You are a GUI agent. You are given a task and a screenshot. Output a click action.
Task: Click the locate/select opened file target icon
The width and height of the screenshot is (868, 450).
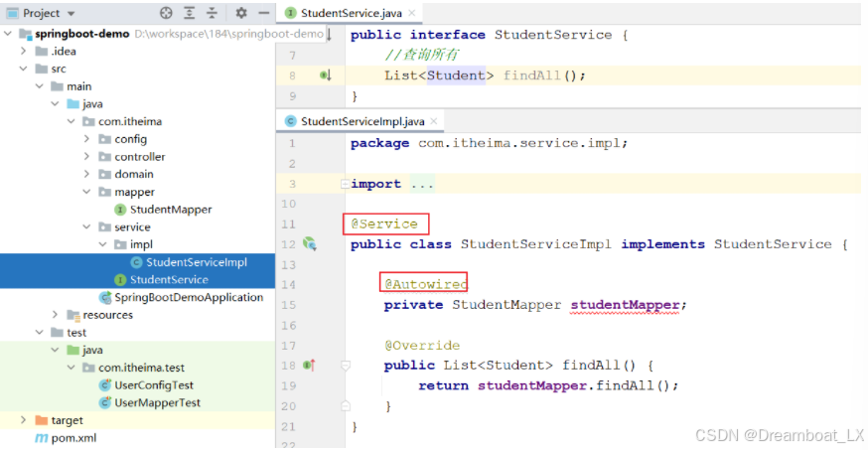166,13
